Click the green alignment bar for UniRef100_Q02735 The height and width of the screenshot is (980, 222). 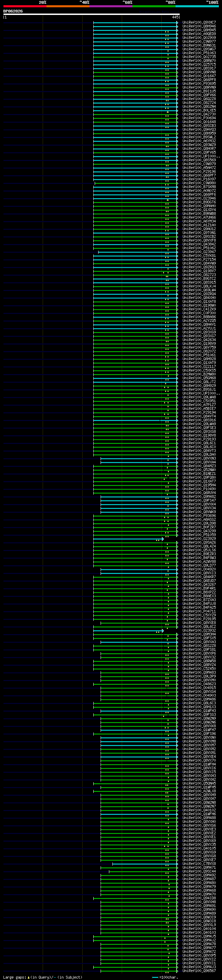136,57
